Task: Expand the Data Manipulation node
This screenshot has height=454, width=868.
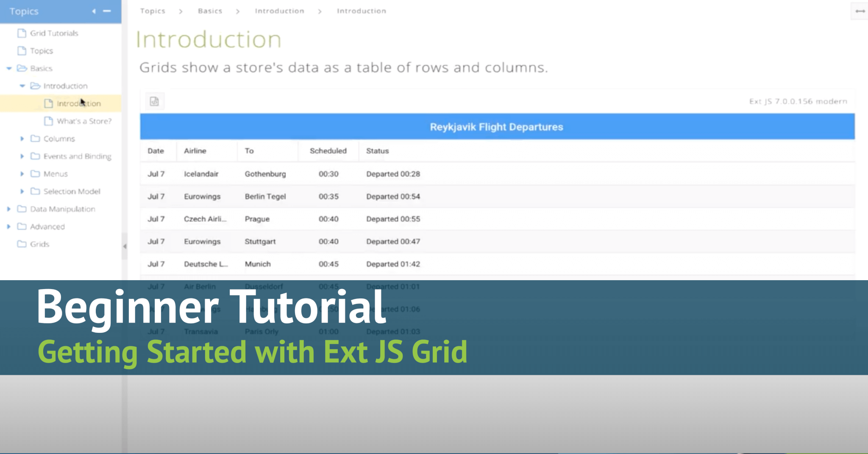Action: pyautogui.click(x=8, y=209)
